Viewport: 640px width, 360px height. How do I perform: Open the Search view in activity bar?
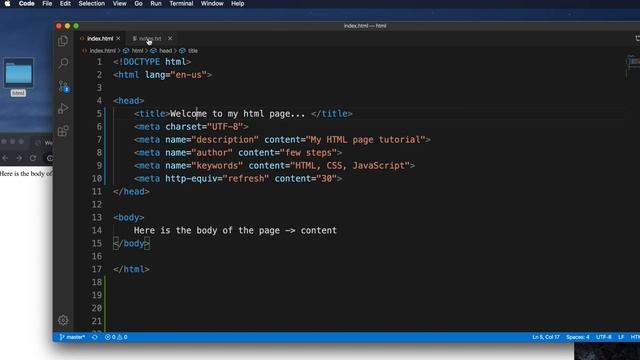[x=63, y=63]
